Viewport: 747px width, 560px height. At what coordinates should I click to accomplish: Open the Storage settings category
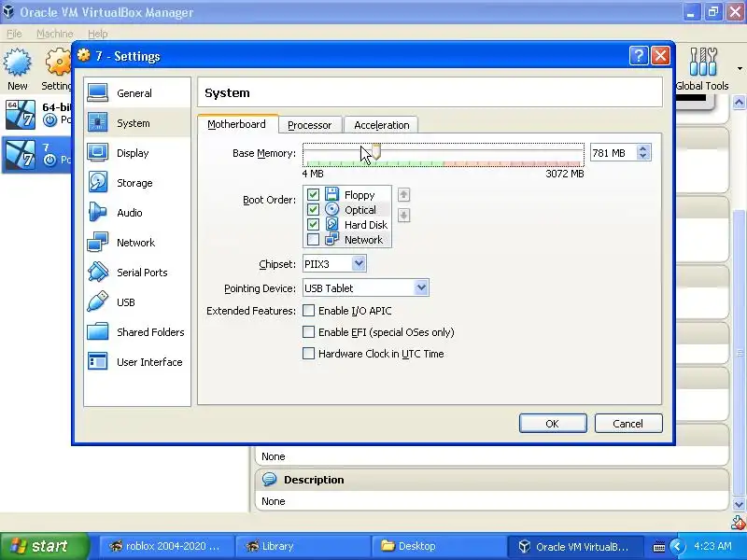point(137,183)
